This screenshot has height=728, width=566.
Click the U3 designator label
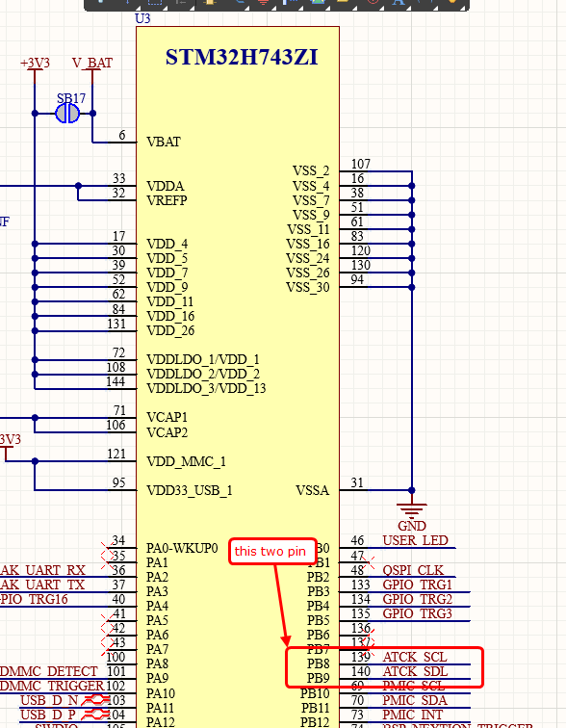pyautogui.click(x=142, y=18)
